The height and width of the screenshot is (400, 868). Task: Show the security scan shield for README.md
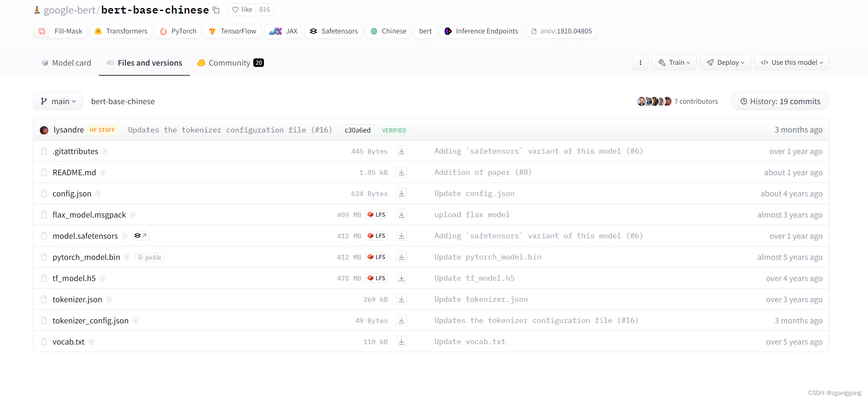click(x=103, y=173)
